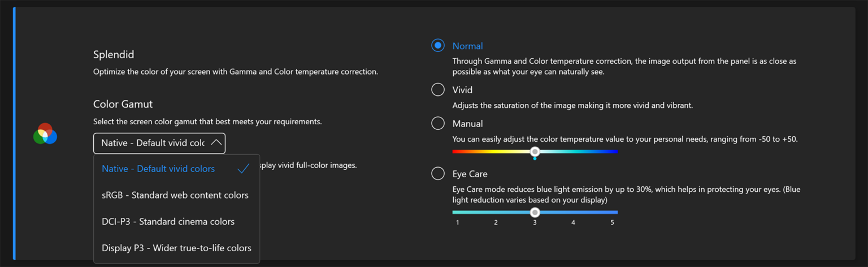Click the Color Gamut combo box text
The height and width of the screenshot is (267, 868).
153,143
